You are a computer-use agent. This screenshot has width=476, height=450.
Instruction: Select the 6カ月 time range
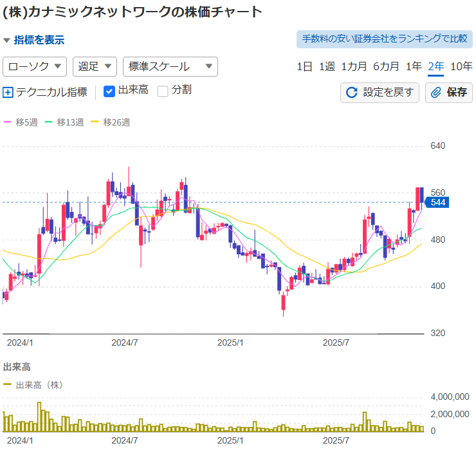[386, 66]
